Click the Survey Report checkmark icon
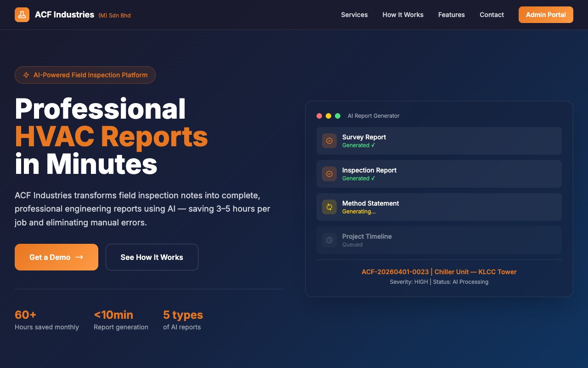Image resolution: width=588 pixels, height=368 pixels. pos(329,141)
